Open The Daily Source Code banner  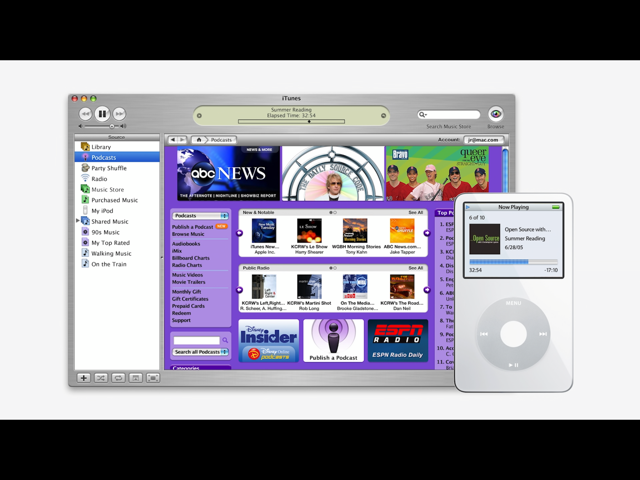tap(333, 173)
